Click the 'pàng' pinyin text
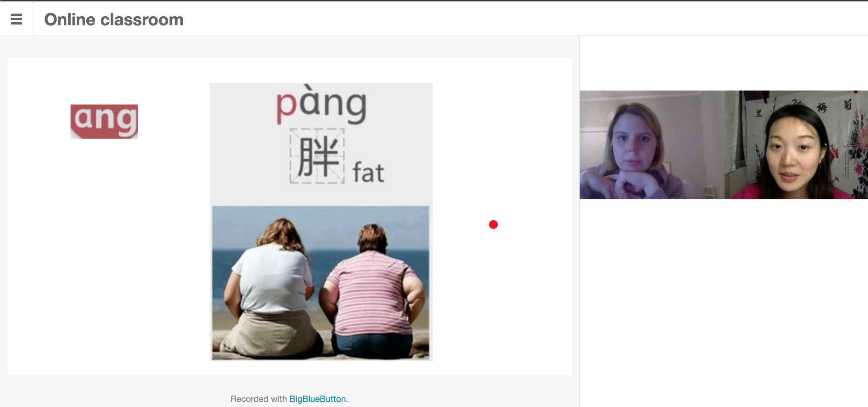Screen dimensions: 868x407 (x=321, y=106)
